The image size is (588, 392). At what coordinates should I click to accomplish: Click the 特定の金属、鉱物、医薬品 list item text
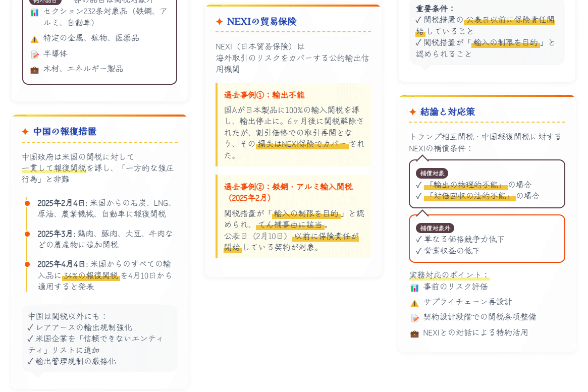click(91, 38)
